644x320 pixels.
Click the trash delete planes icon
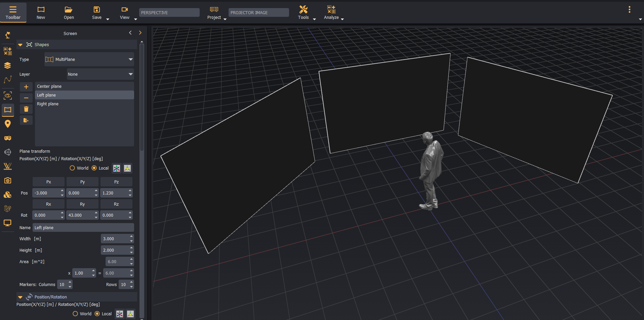26,109
